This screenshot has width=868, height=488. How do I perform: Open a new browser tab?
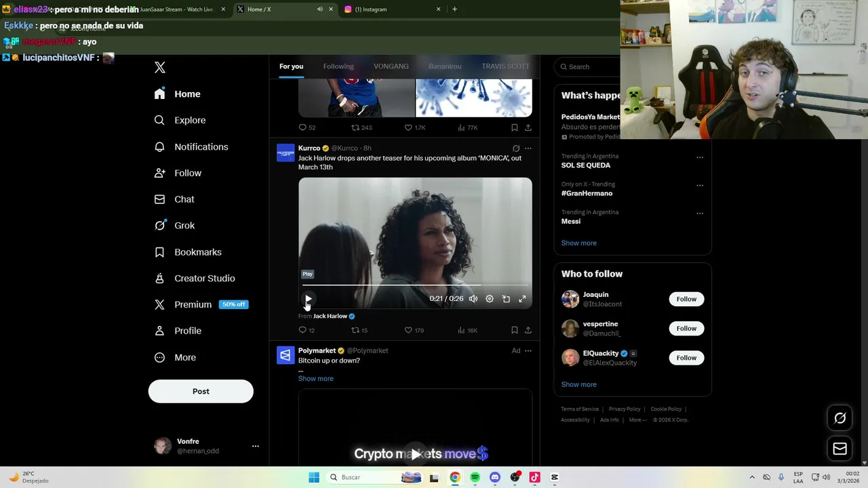pos(454,9)
